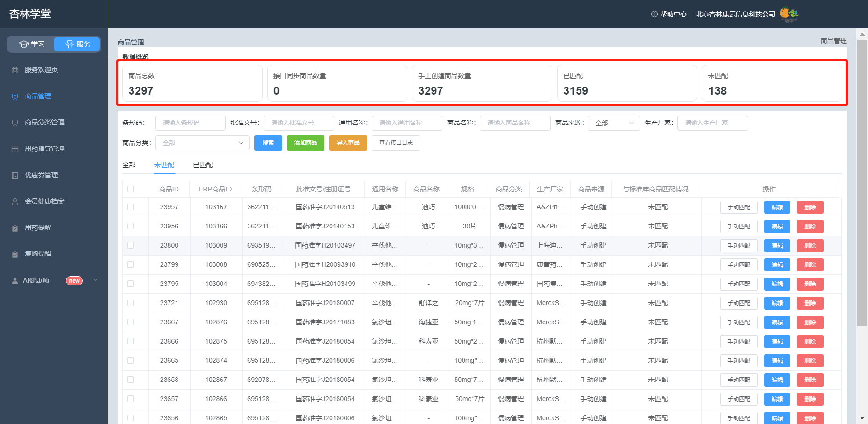Click the 商品分类管理 sidebar icon
Viewport: 868px width, 424px height.
15,123
